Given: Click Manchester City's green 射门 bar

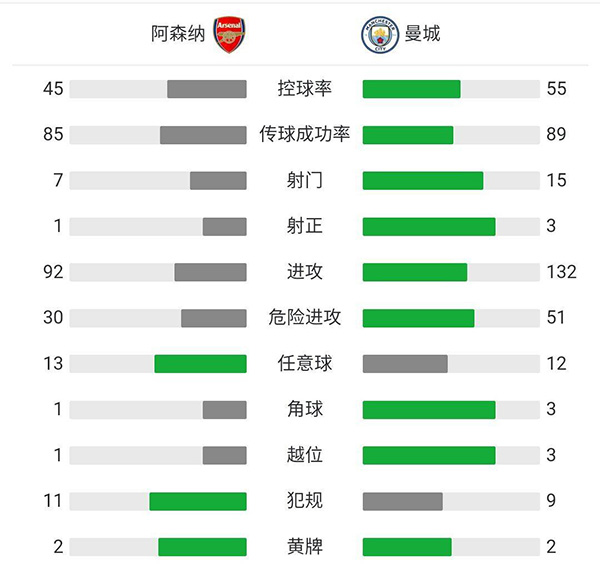Looking at the screenshot, I should [x=422, y=181].
